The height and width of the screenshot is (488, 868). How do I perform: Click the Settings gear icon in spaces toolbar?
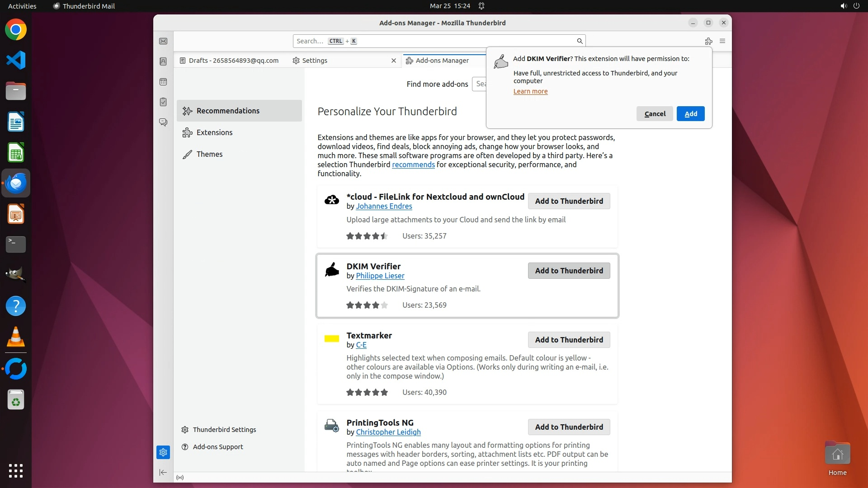163,452
